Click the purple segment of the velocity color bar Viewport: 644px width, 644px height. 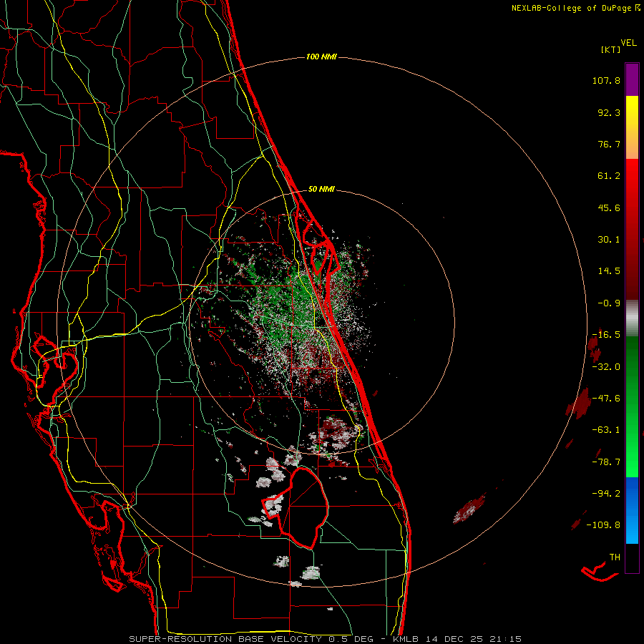632,79
